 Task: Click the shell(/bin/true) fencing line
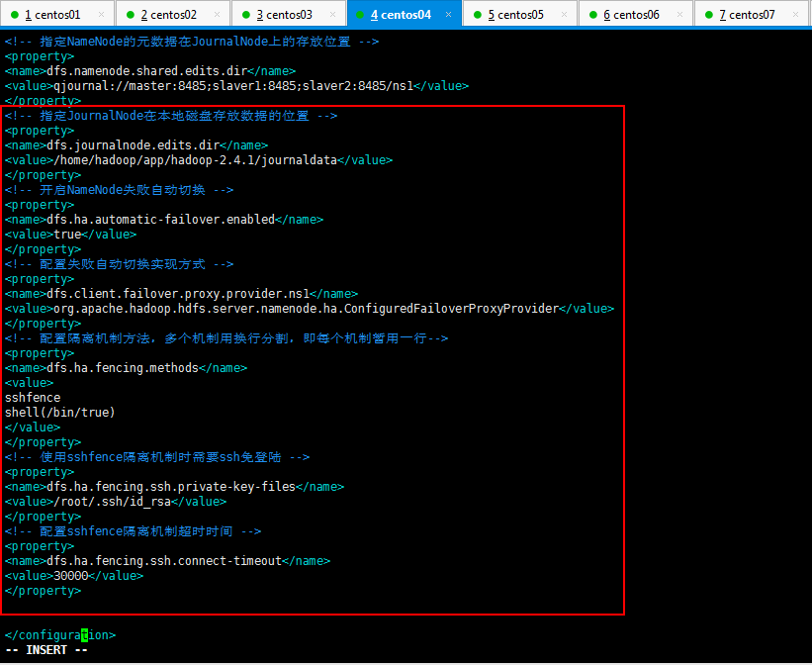pos(60,413)
